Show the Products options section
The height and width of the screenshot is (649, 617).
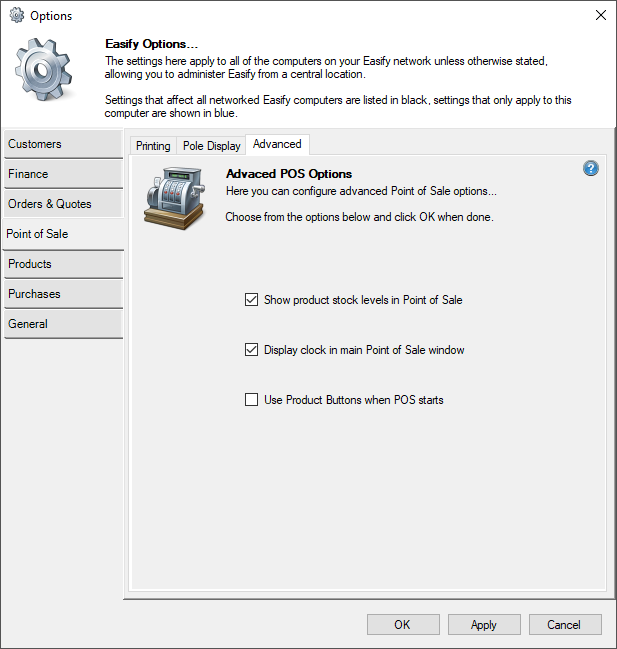click(63, 264)
